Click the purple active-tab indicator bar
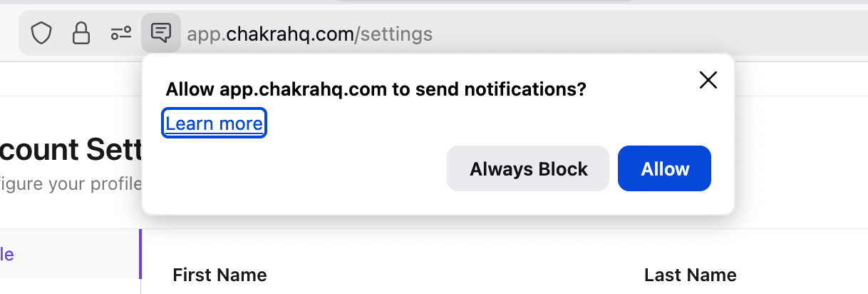Viewport: 868px width, 294px height. 140,254
